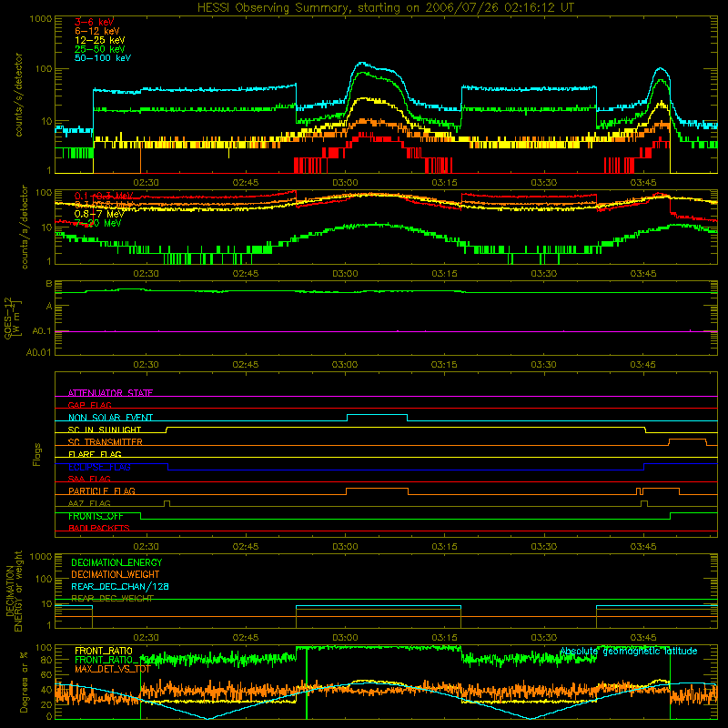Click the "A0.1" tick label on GOES axis

pyautogui.click(x=42, y=331)
